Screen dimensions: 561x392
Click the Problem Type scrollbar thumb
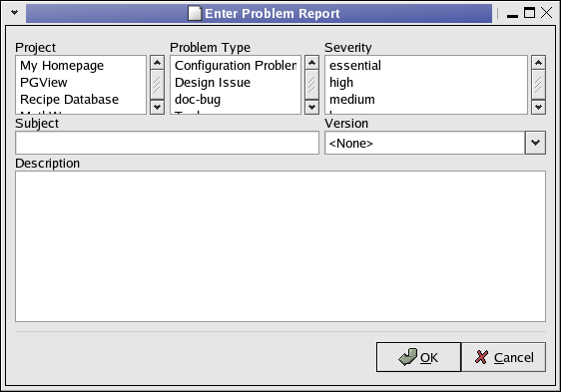[x=311, y=85]
